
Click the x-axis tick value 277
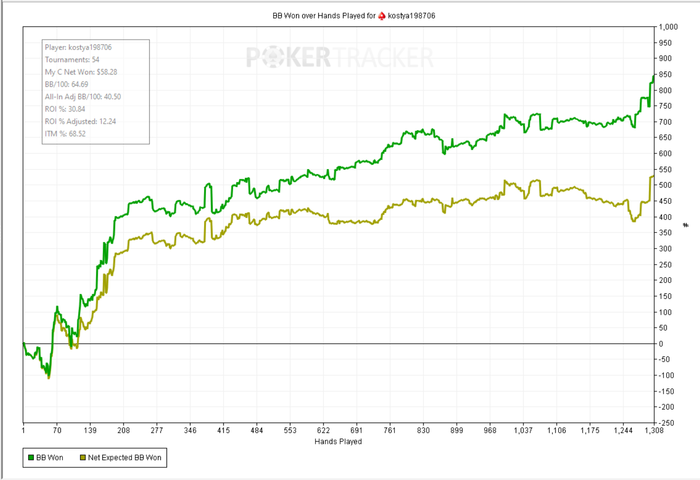click(157, 430)
